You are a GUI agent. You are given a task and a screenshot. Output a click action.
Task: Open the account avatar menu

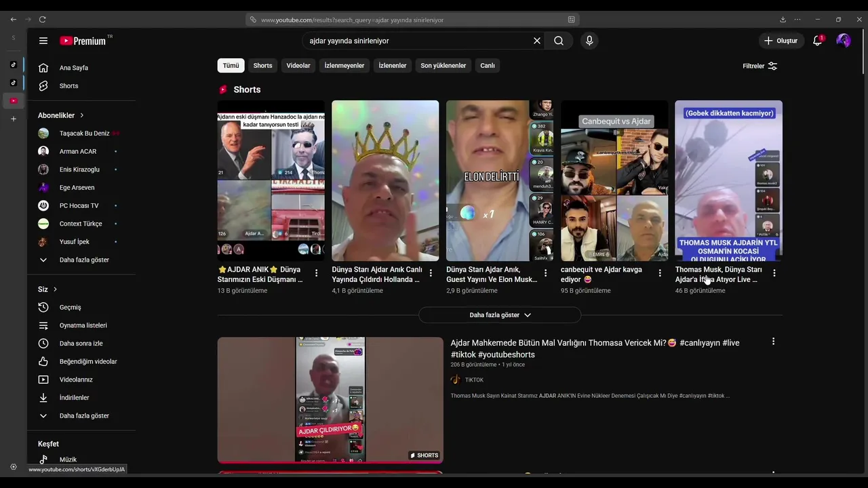pos(844,41)
